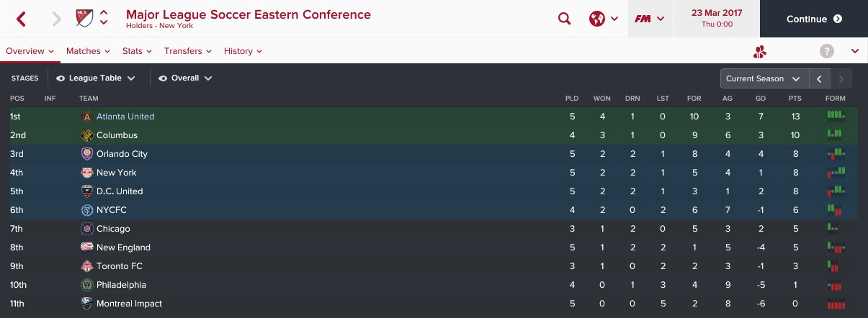The height and width of the screenshot is (318, 868).
Task: Open the Matches tab menu
Action: [x=88, y=51]
